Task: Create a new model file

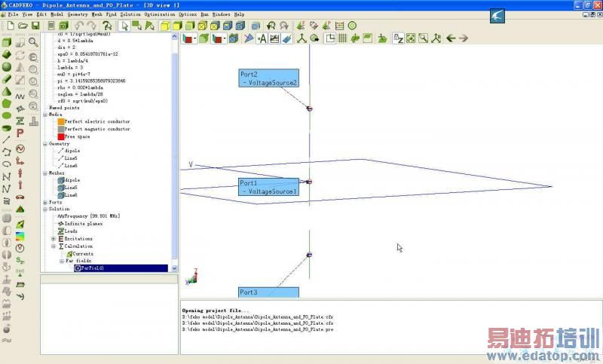Action: 11,26
